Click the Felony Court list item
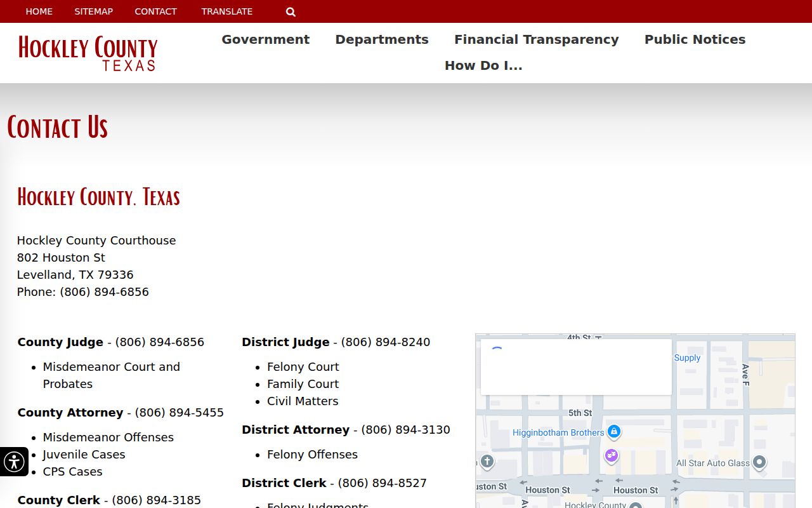812x508 pixels. [x=303, y=367]
